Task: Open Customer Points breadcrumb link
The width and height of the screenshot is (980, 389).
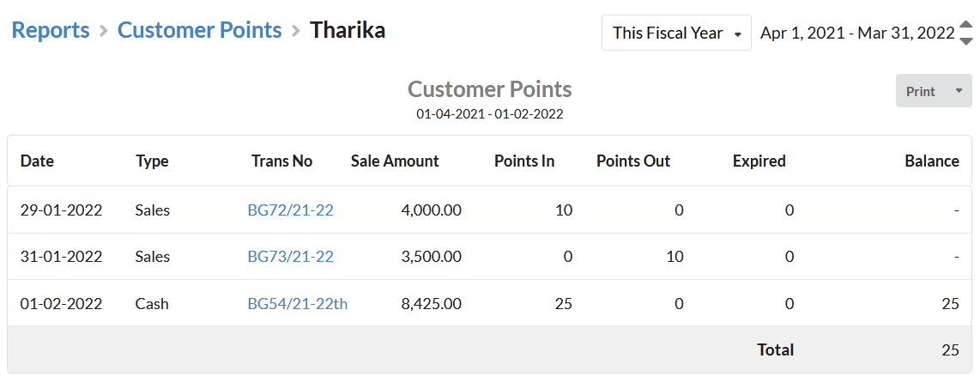Action: tap(199, 30)
